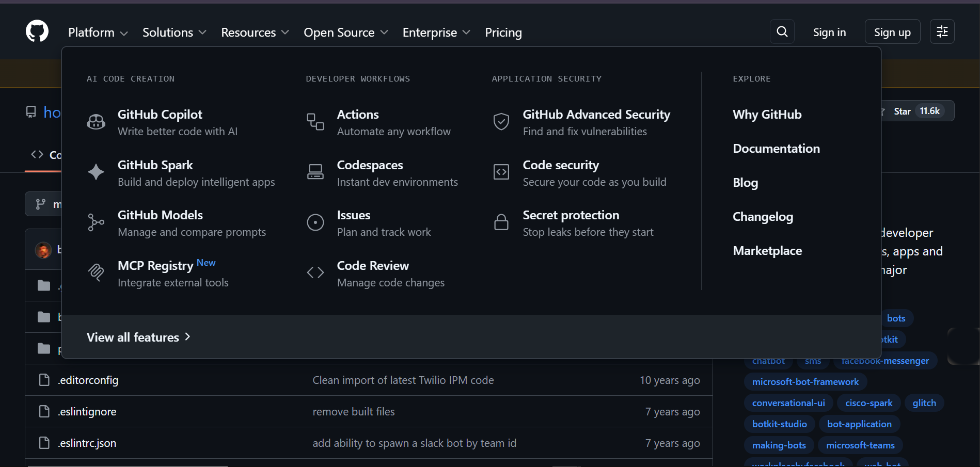The height and width of the screenshot is (467, 980).
Task: Collapse the Platform dropdown menu
Action: (x=98, y=33)
